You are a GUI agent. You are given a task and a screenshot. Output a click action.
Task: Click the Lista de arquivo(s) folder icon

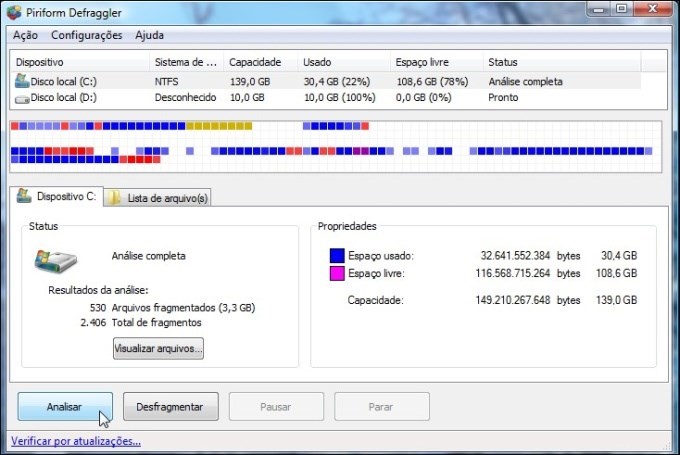click(x=114, y=198)
